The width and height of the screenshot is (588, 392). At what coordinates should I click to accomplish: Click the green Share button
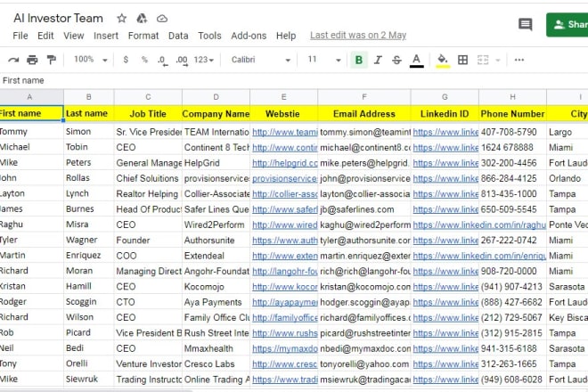(567, 25)
